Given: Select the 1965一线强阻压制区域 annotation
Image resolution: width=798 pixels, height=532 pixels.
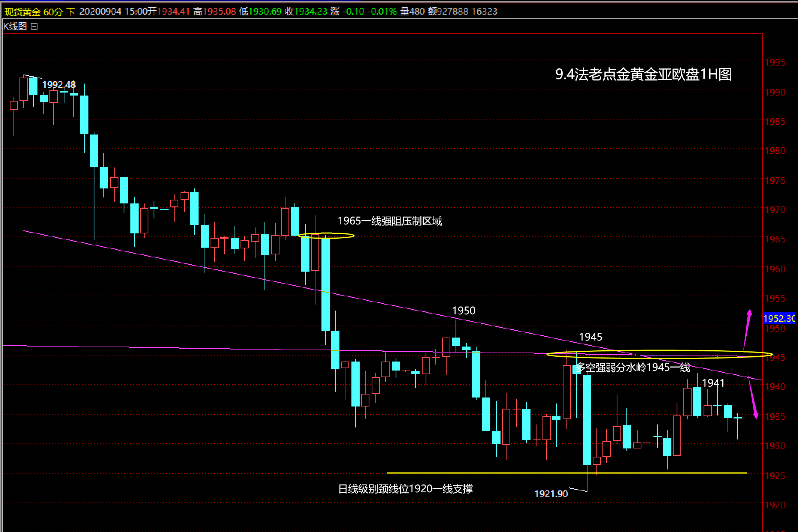Looking at the screenshot, I should point(390,221).
